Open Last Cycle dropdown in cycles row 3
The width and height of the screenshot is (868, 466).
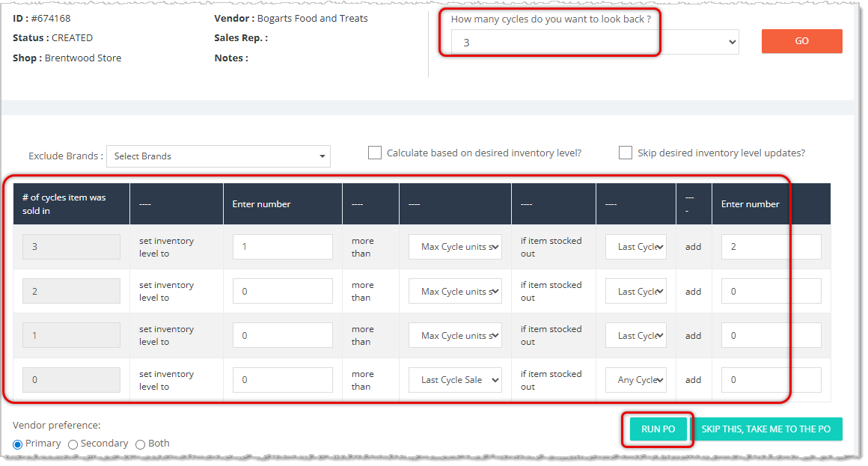coord(635,247)
